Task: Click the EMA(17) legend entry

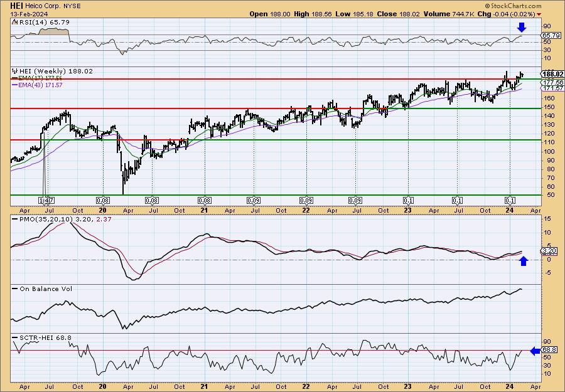Action: point(38,78)
